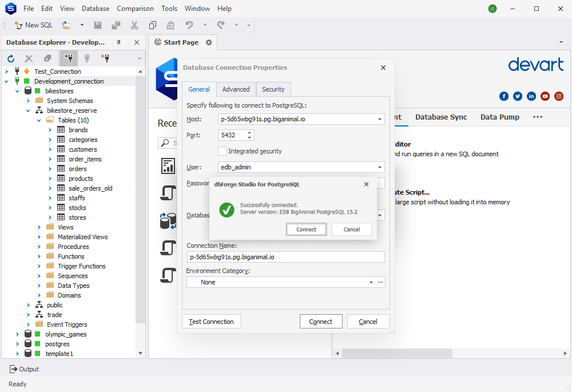Click the Connection Name input field

click(285, 257)
